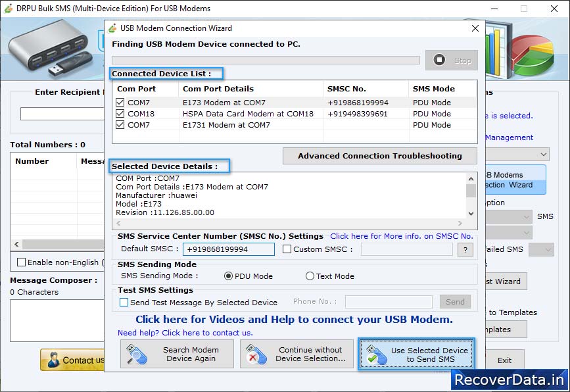Click the Message Composer text area

[57, 320]
